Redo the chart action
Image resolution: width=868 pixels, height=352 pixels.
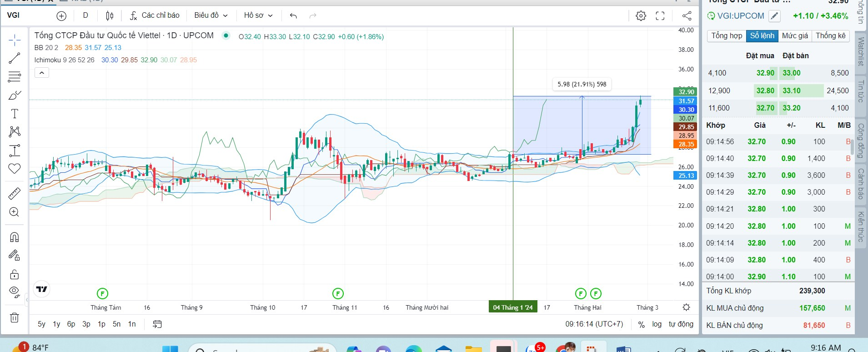(x=313, y=16)
